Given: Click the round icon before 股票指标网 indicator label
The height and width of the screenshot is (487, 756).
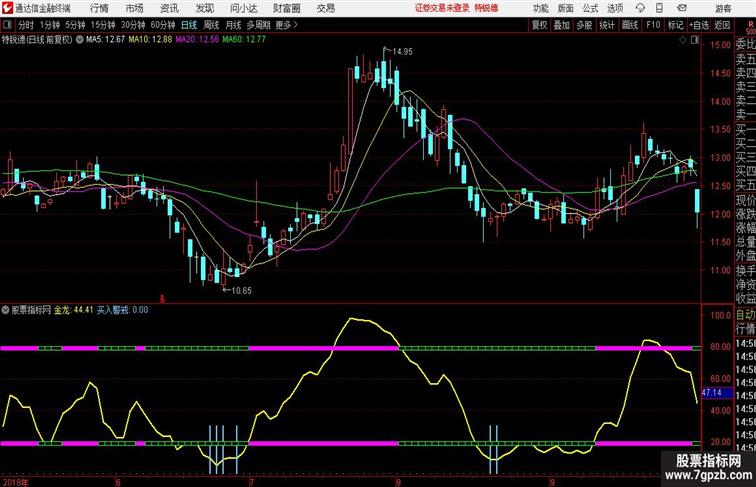Looking at the screenshot, I should 5,310.
